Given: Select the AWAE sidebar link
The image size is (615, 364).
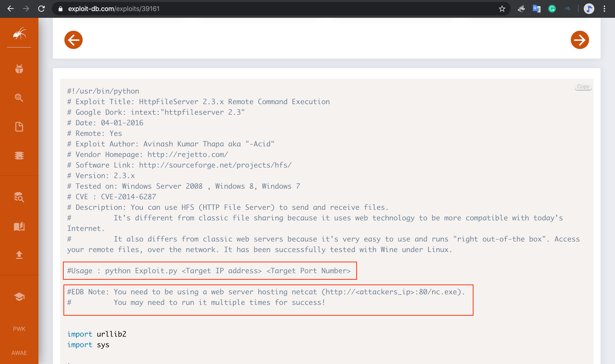Looking at the screenshot, I should tap(19, 353).
